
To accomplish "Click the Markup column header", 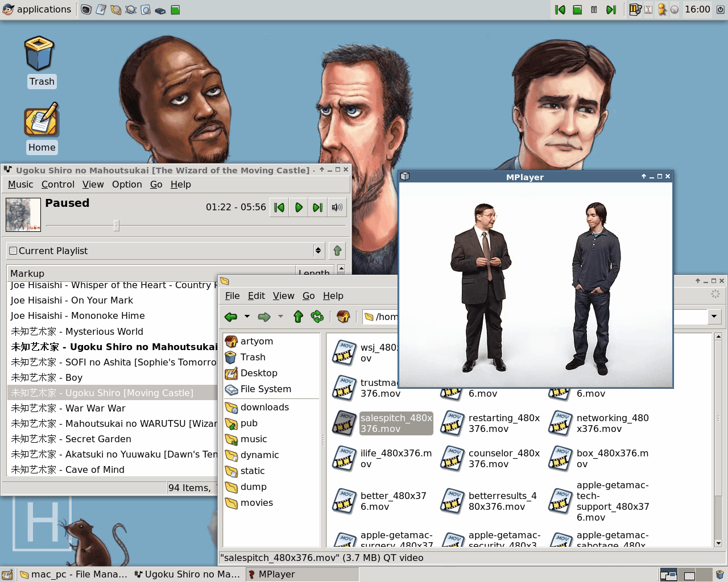I will click(x=151, y=272).
